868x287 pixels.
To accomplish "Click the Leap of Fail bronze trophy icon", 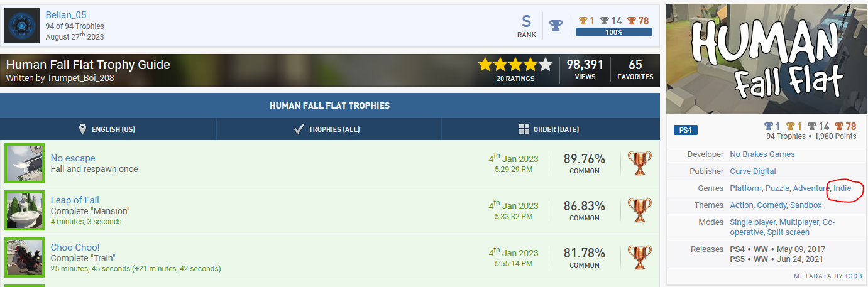I will point(640,210).
